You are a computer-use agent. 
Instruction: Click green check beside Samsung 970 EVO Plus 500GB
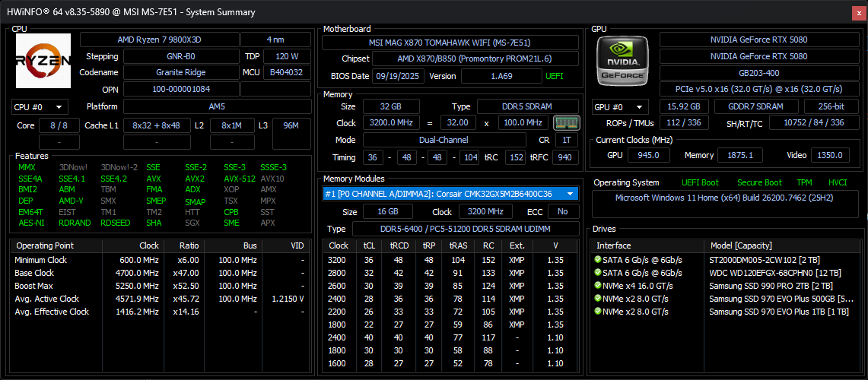[597, 298]
